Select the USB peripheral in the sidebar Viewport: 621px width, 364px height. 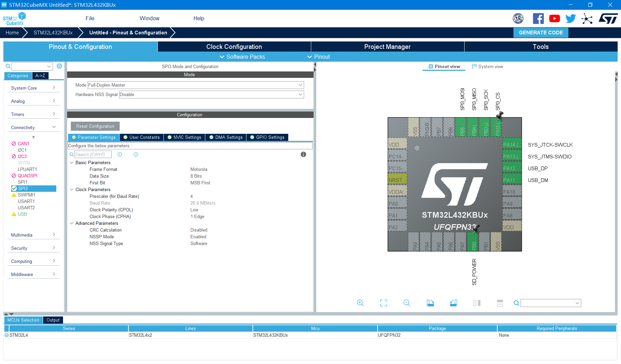tap(22, 214)
